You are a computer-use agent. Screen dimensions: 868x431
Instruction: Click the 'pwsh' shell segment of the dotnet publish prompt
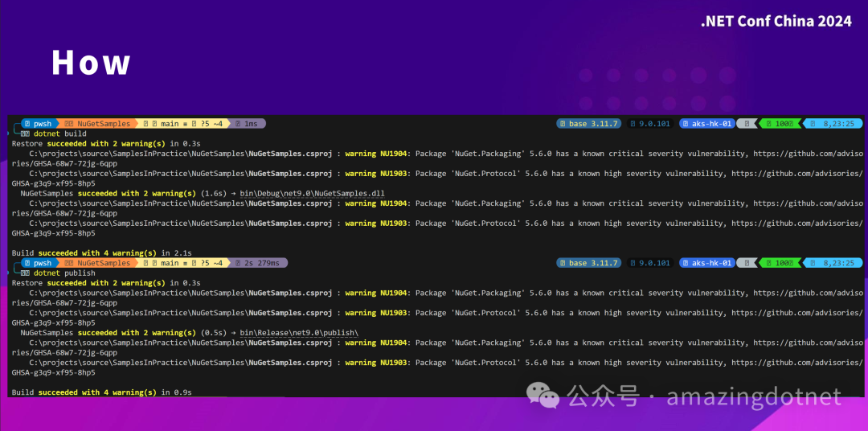[38, 263]
